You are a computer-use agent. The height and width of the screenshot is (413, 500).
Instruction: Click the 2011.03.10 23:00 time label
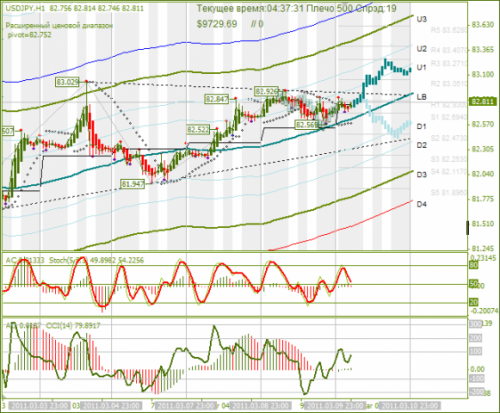point(410,406)
